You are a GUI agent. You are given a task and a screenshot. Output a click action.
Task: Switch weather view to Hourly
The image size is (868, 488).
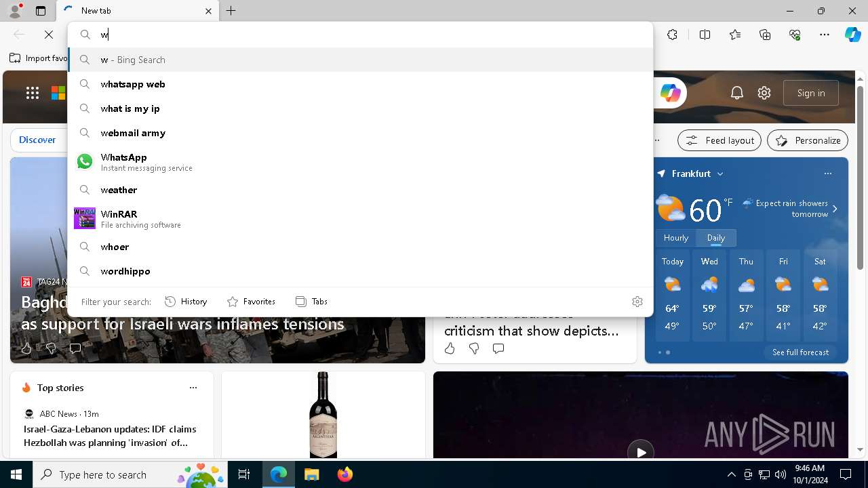pyautogui.click(x=676, y=238)
